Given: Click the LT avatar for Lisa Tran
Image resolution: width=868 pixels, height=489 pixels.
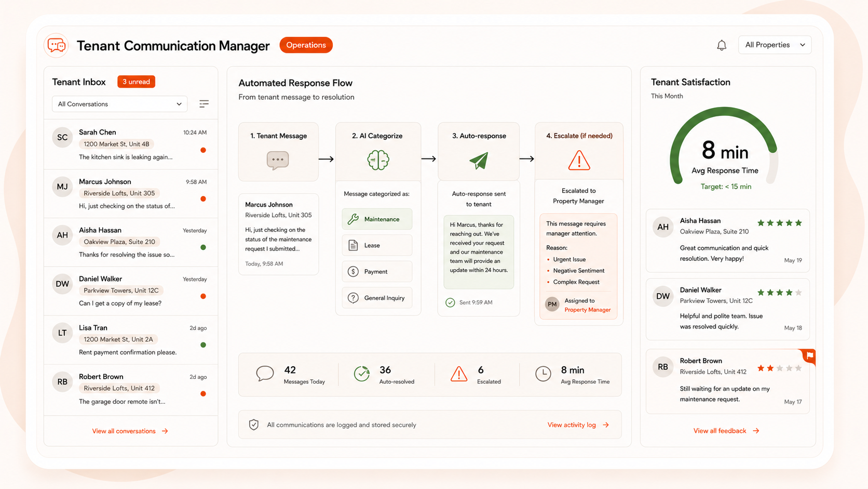Looking at the screenshot, I should click(62, 333).
